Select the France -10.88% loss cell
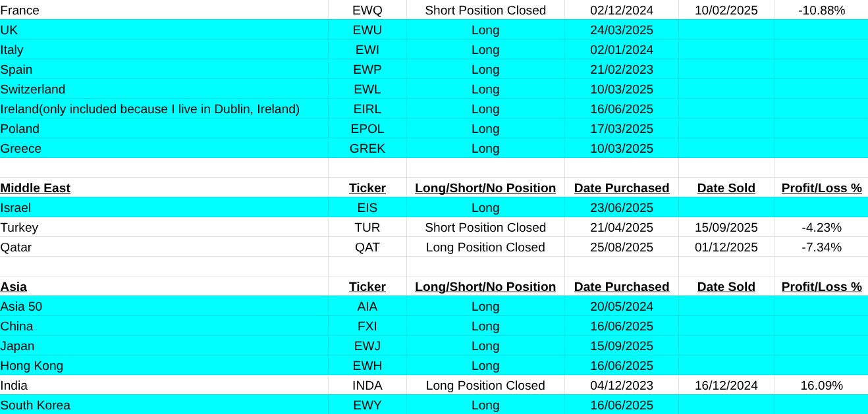The width and height of the screenshot is (868, 414). tap(821, 11)
